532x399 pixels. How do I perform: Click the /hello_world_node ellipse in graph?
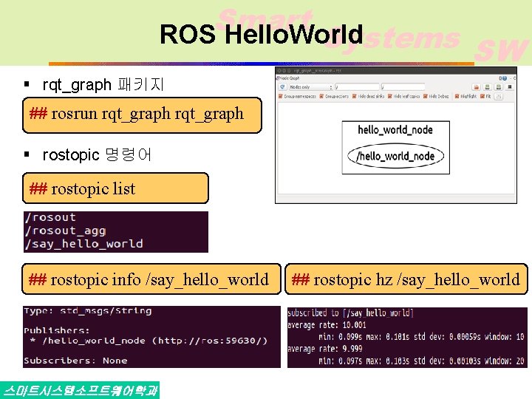(x=395, y=156)
